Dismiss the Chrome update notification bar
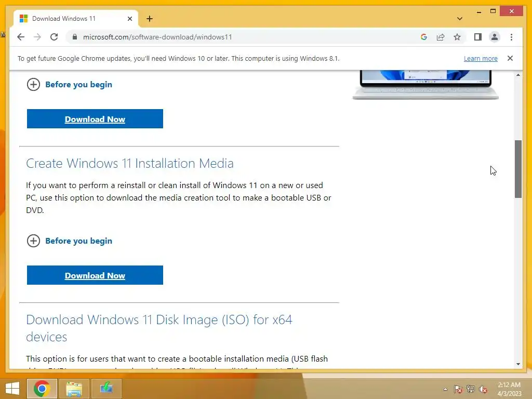The width and height of the screenshot is (532, 399). tap(510, 58)
